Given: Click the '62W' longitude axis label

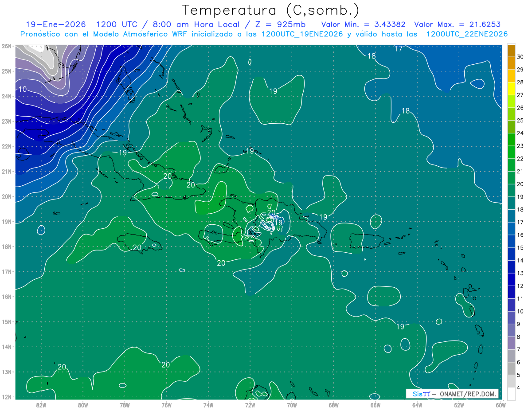Looking at the screenshot, I should pyautogui.click(x=459, y=405).
